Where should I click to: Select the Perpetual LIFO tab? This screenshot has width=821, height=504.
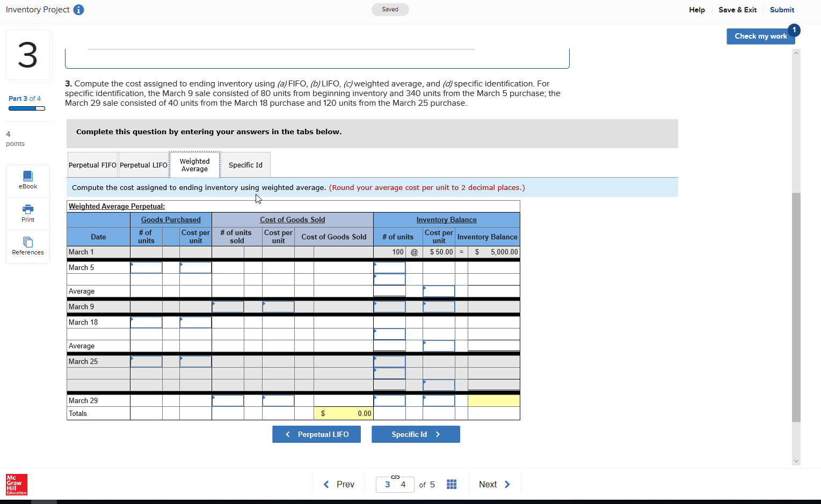143,164
